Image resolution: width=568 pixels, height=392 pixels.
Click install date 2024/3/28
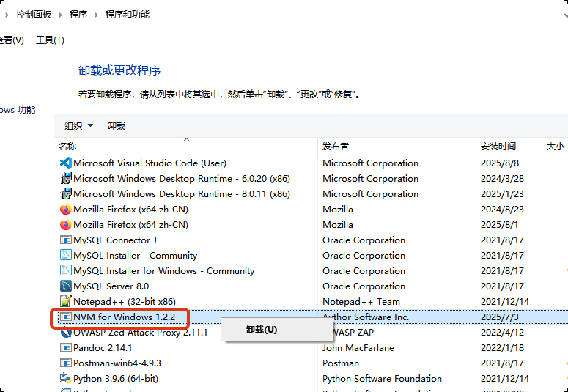pyautogui.click(x=503, y=179)
